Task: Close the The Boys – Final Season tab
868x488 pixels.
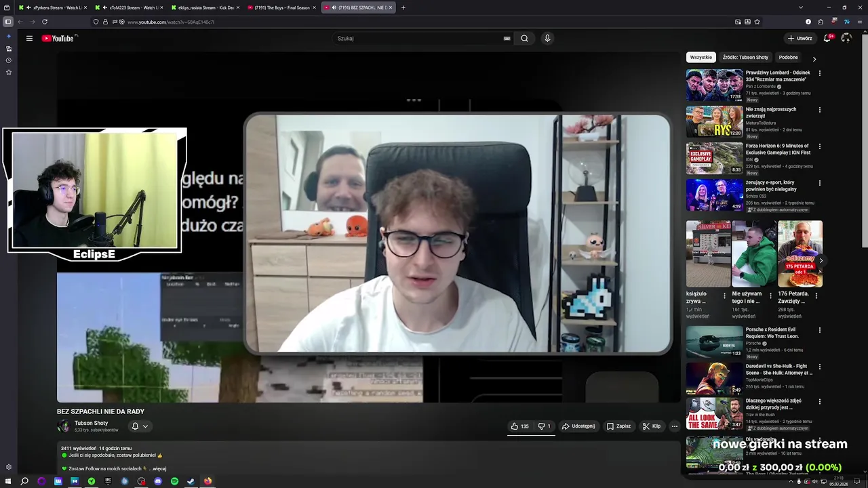Action: [314, 7]
